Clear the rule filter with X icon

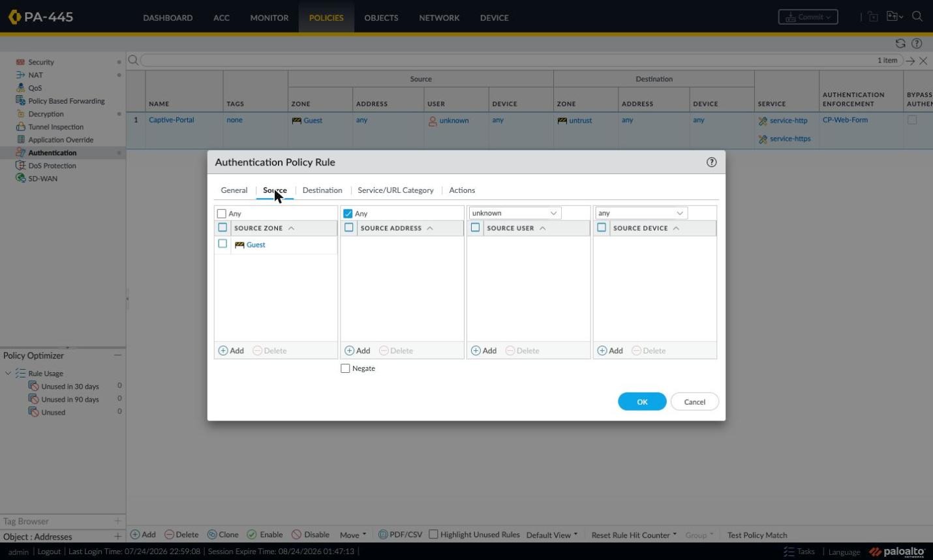923,61
